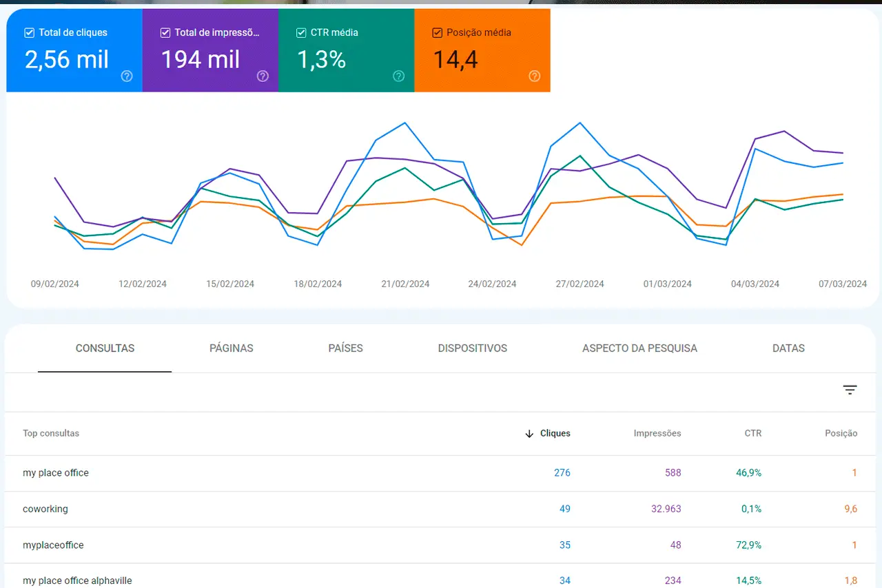The height and width of the screenshot is (588, 882).
Task: Click the 0,1% CTR value
Action: tap(751, 509)
